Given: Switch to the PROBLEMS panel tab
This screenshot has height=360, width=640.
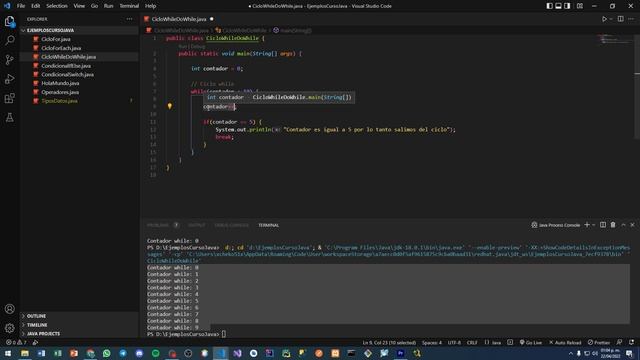Looking at the screenshot, I should (158, 225).
